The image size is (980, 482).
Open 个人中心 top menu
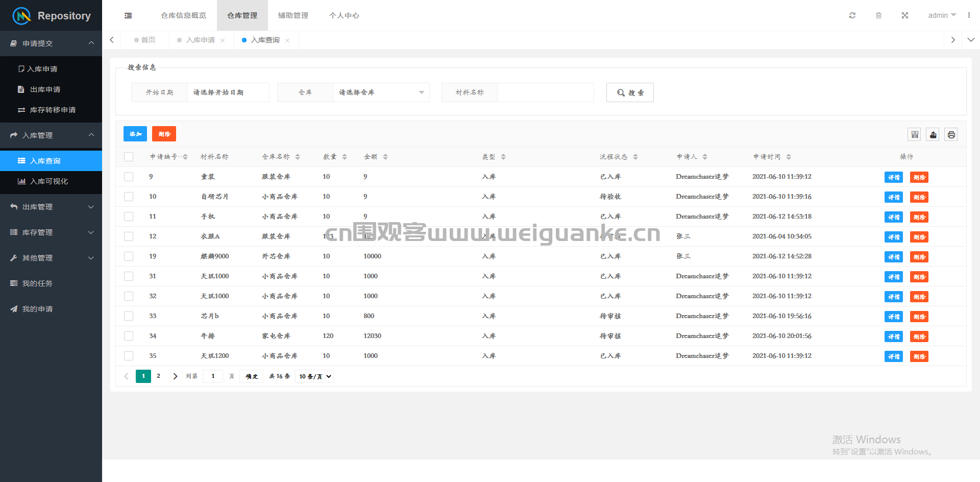click(x=344, y=15)
